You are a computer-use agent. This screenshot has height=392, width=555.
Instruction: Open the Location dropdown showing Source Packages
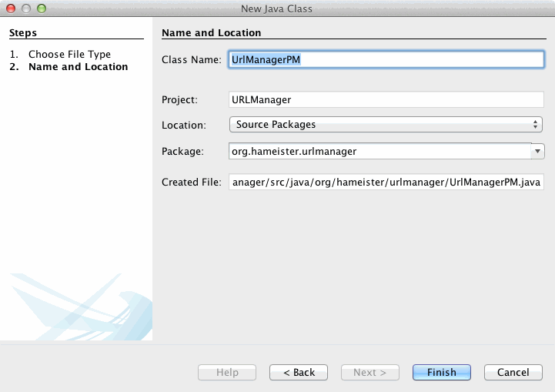(386, 124)
